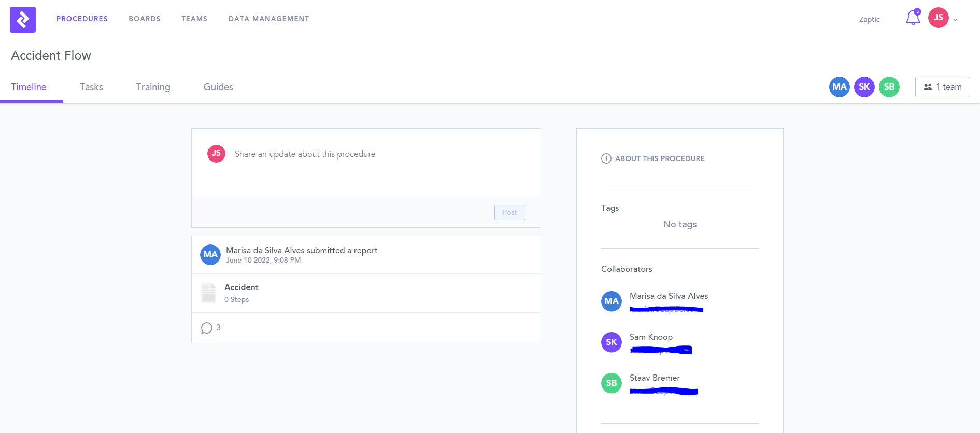
Task: Click Staav Bremer's SB collaborator avatar
Action: (612, 383)
